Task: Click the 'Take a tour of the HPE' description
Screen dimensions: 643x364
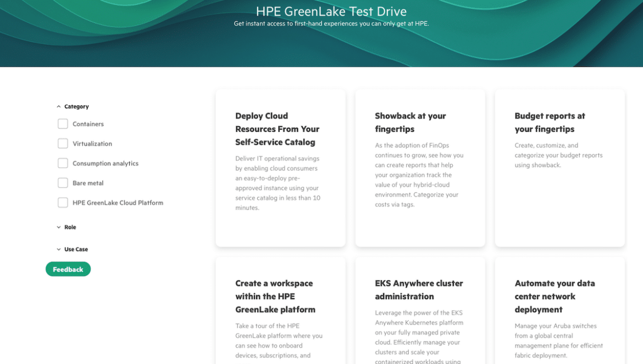Action: point(279,340)
